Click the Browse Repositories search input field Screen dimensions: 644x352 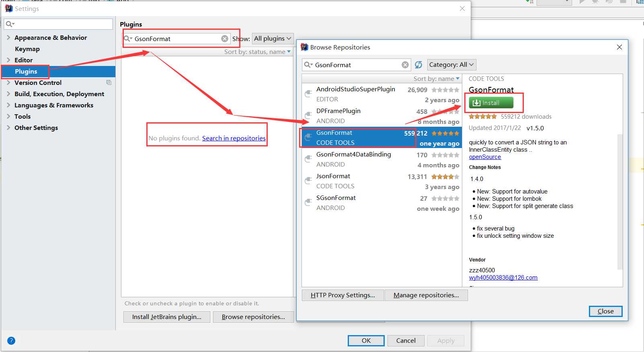point(357,65)
